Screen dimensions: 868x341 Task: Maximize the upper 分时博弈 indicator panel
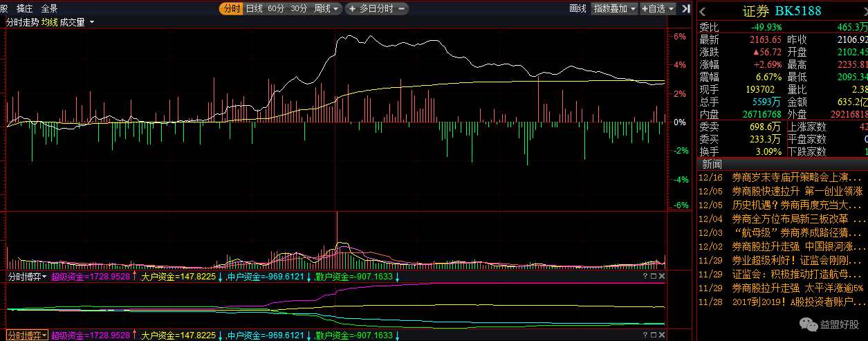pos(652,277)
